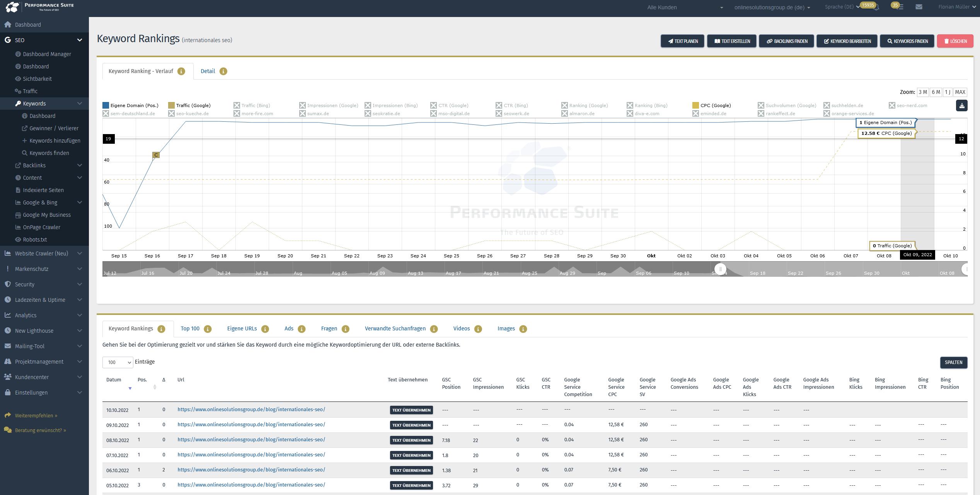Switch to the Detail tab
Image resolution: width=980 pixels, height=495 pixels.
(208, 71)
